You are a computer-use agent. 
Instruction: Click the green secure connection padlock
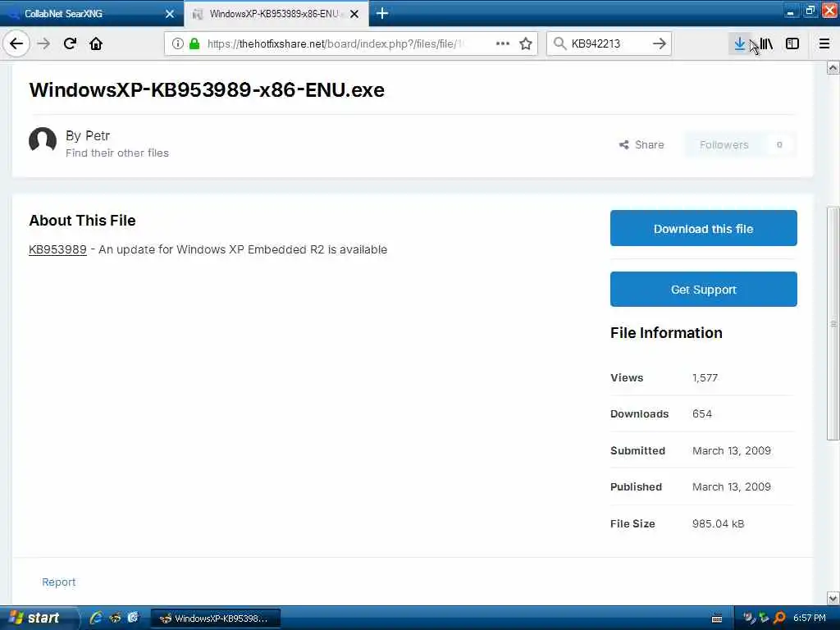194,43
